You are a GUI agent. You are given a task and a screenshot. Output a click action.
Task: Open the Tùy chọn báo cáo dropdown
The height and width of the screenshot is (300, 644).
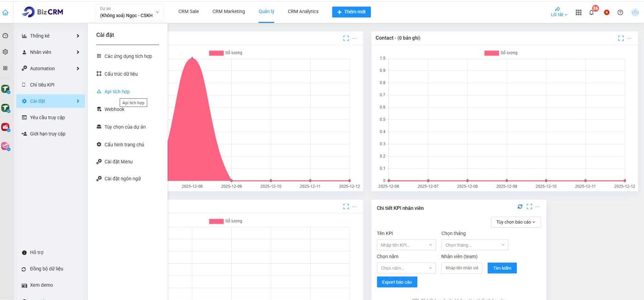click(x=516, y=222)
